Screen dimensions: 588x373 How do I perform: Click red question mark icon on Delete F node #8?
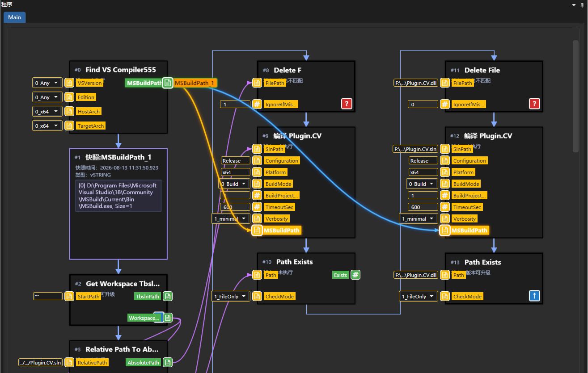point(347,104)
